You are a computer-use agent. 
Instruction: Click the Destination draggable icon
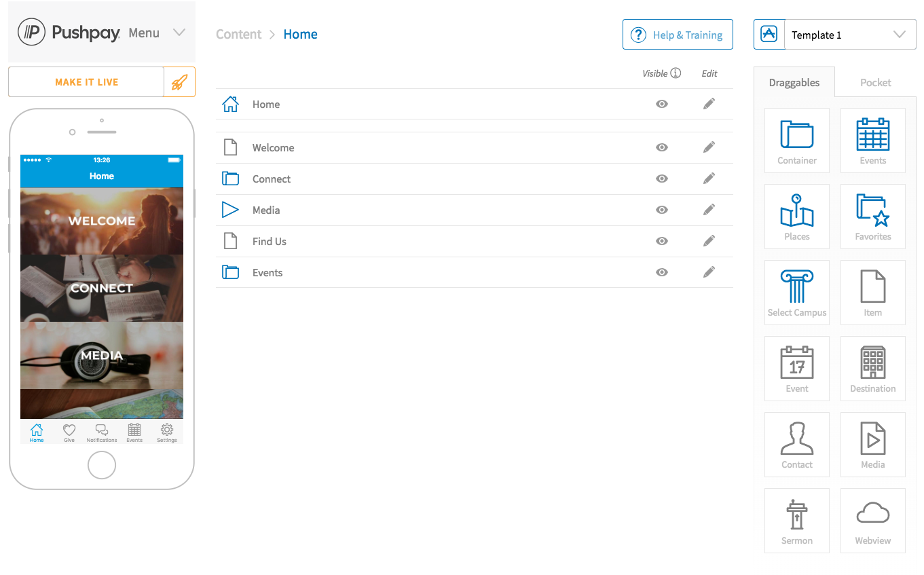coord(872,369)
